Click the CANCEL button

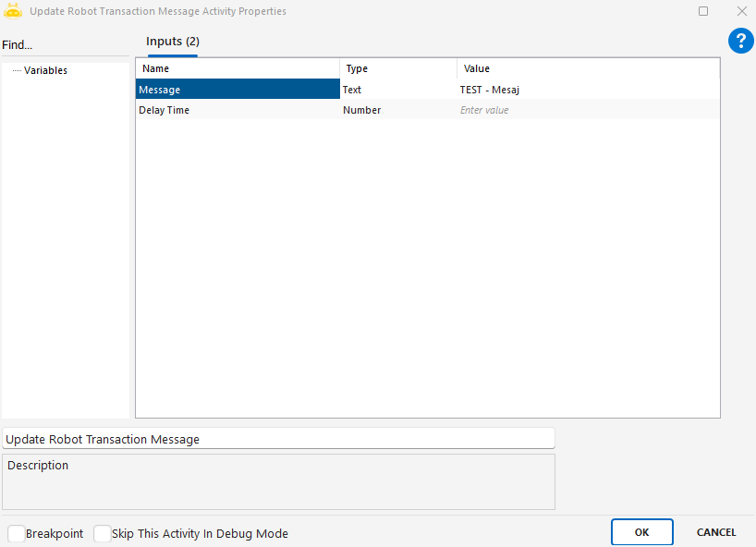pos(715,532)
